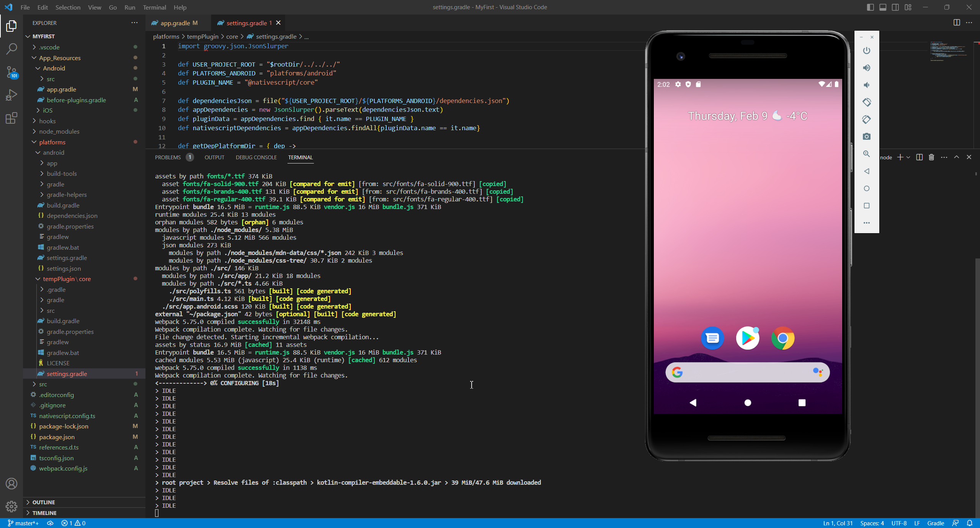Viewport: 980px width, 528px height.
Task: Toggle the bottom panel layout button
Action: tap(883, 7)
